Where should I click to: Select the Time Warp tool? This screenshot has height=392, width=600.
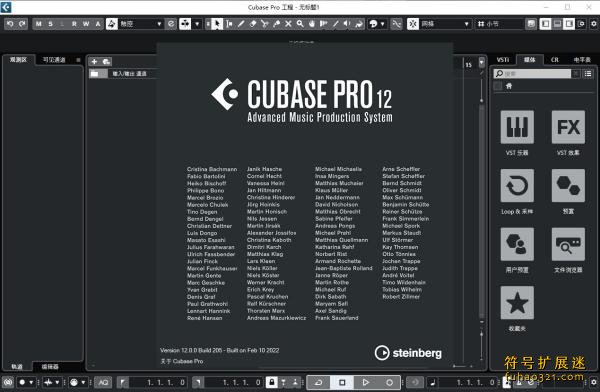[324, 24]
